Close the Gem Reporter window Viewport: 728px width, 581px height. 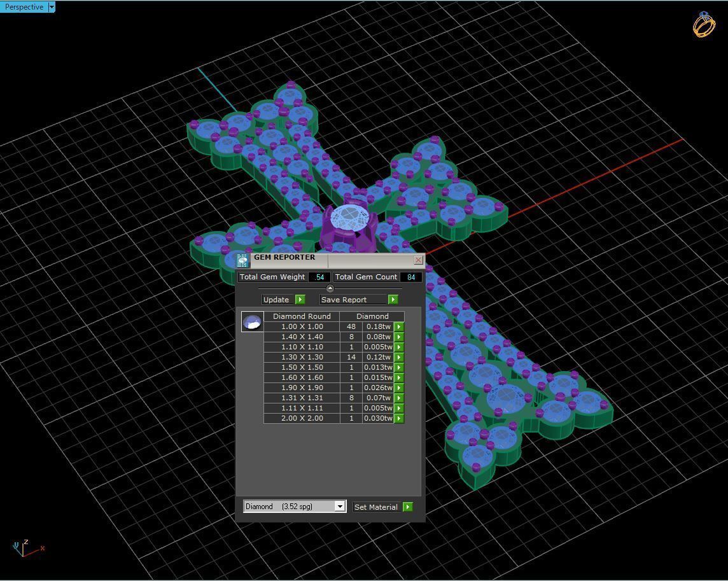tap(418, 260)
